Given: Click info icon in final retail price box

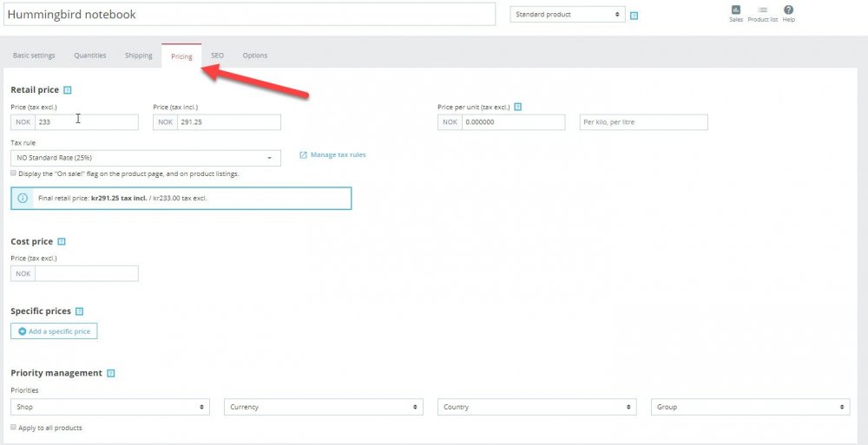Looking at the screenshot, I should [x=23, y=198].
